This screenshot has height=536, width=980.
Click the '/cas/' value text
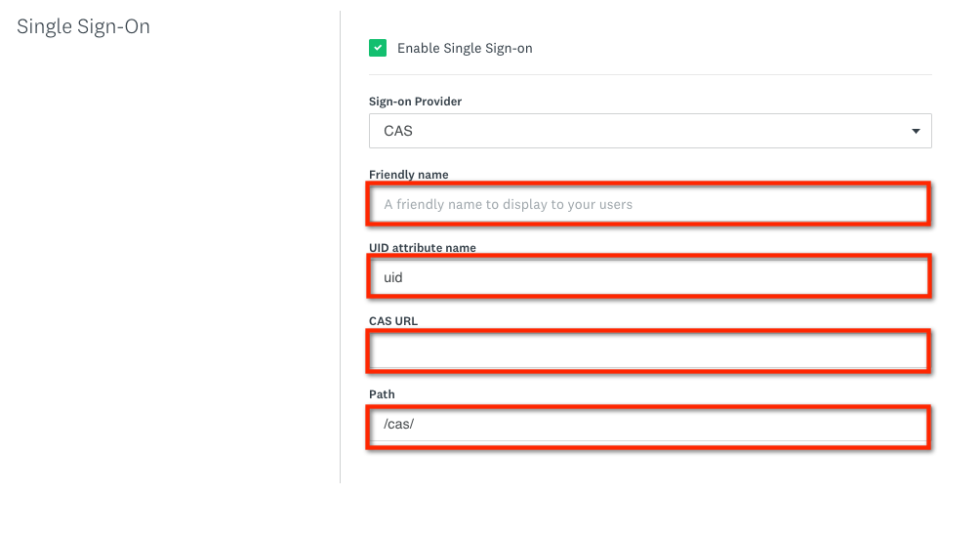(399, 424)
